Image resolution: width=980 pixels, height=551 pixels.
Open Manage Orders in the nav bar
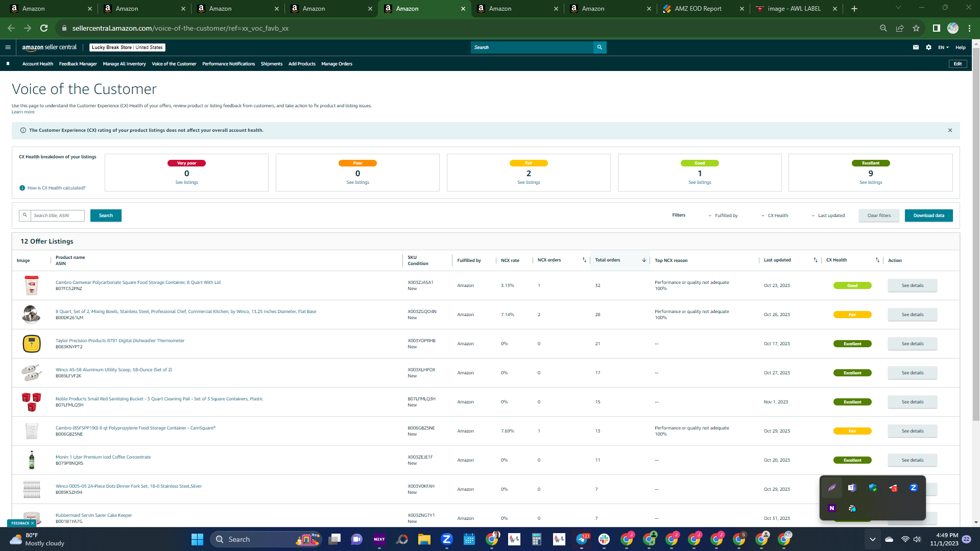337,64
